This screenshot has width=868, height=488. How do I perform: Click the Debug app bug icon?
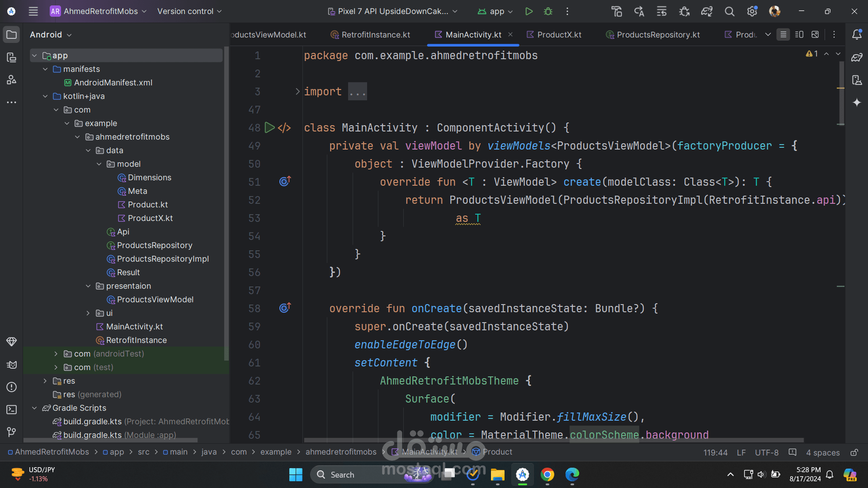coord(548,11)
